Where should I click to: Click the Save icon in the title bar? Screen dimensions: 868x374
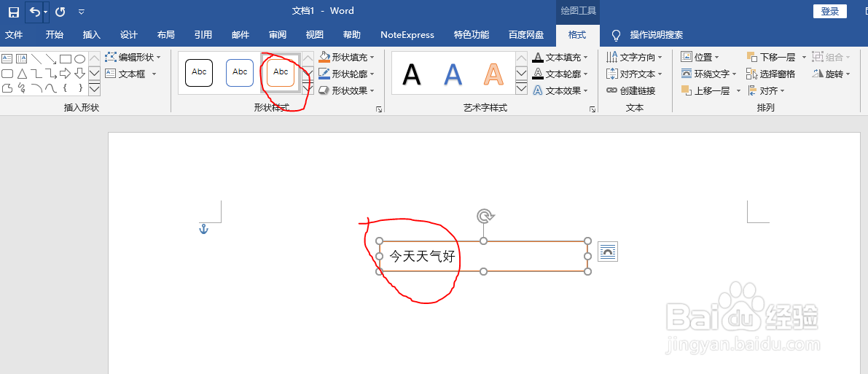(13, 12)
